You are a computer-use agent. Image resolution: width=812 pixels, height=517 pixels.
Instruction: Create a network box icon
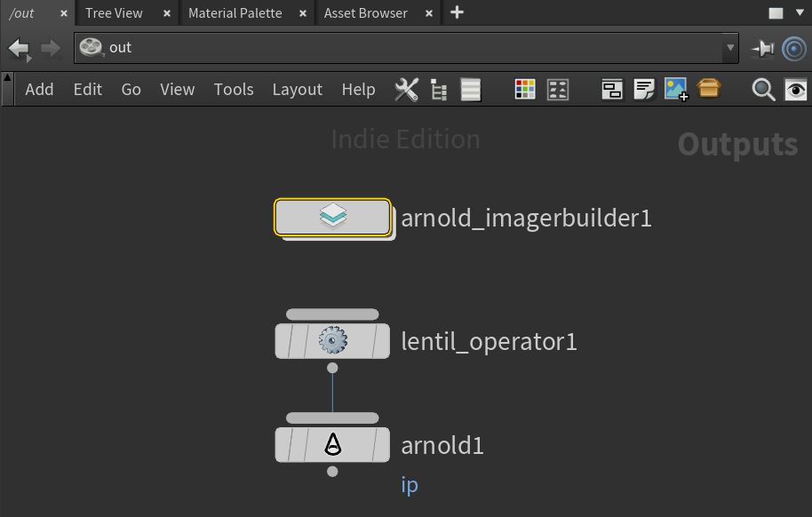click(x=612, y=90)
